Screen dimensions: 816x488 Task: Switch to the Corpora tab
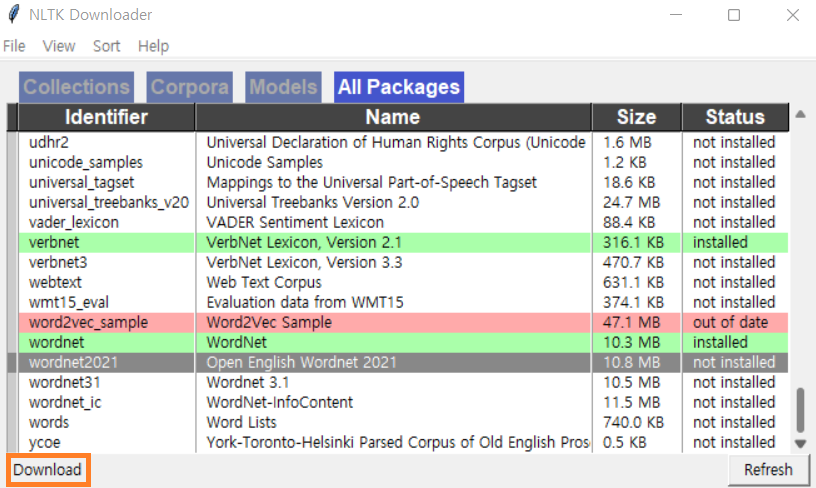[189, 87]
